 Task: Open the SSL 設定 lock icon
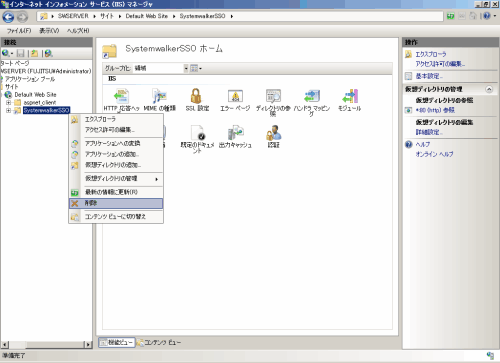[x=197, y=96]
